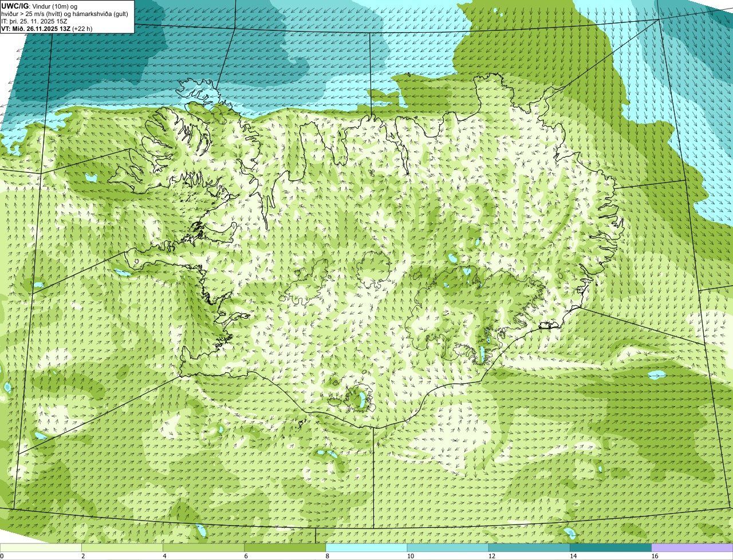Select the 10–12 m/s turquoise legend segment
The width and height of the screenshot is (733, 560).
tap(448, 547)
